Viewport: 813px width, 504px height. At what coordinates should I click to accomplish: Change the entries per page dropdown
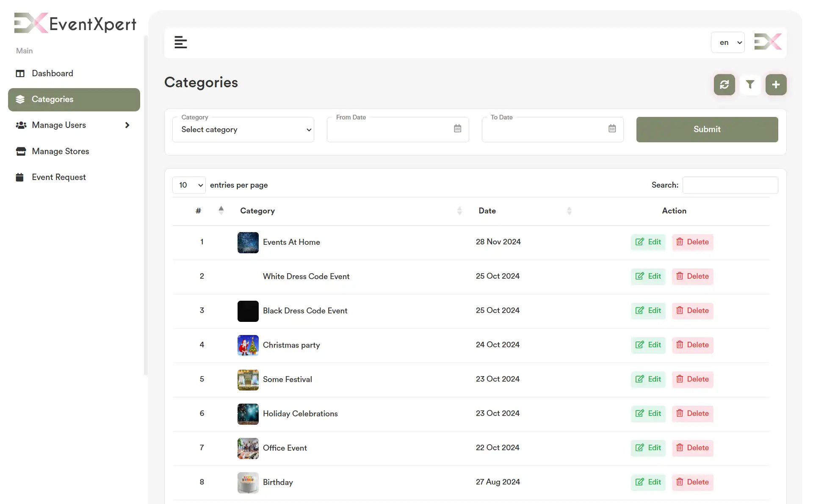188,185
